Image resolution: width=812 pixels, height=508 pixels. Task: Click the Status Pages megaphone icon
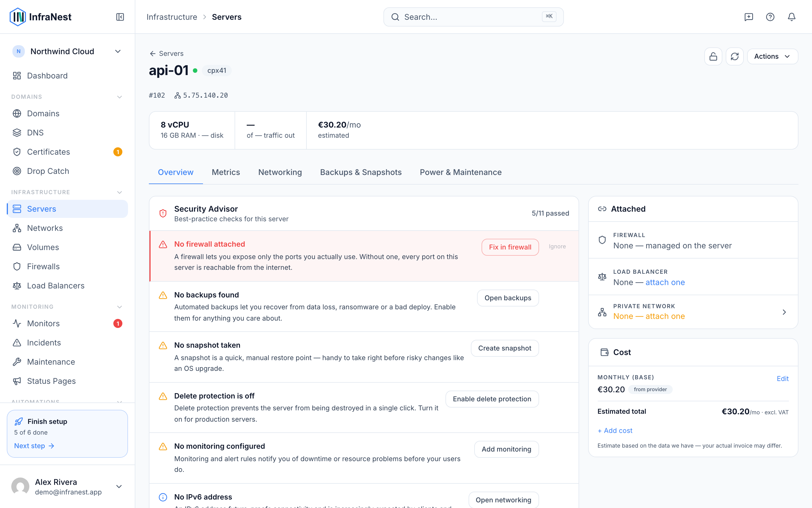tap(17, 381)
